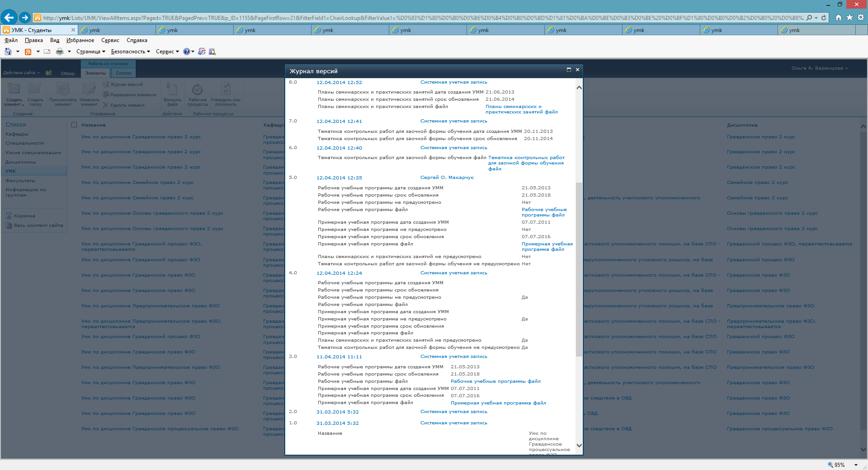The image size is (868, 470).
Task: Click the Разрешения элемента ribbon button
Action: point(129,95)
